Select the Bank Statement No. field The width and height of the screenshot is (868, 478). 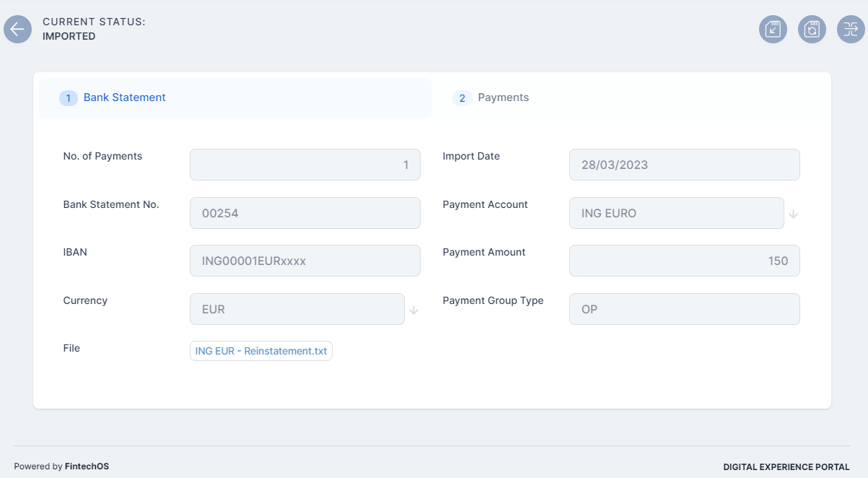click(304, 213)
